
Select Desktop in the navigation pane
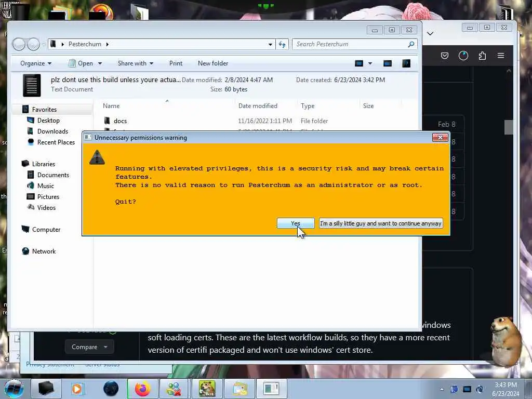tap(48, 121)
